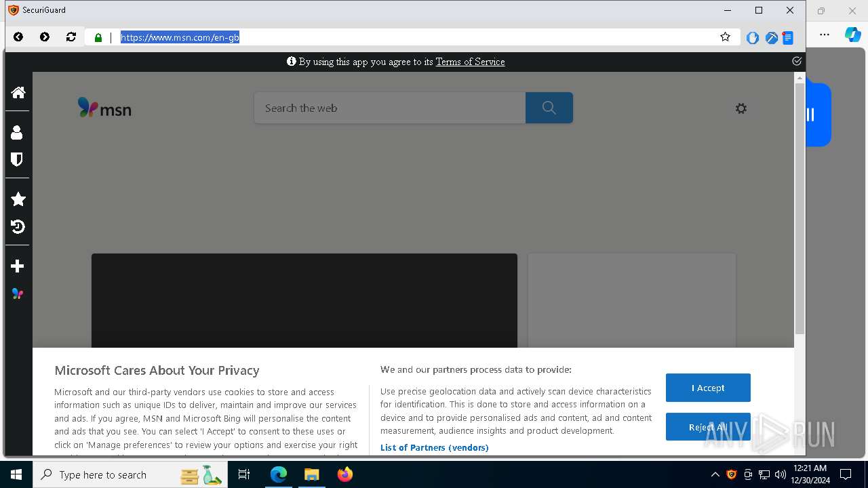Viewport: 868px width, 488px height.
Task: Open Firefox from the taskbar
Action: 345,474
